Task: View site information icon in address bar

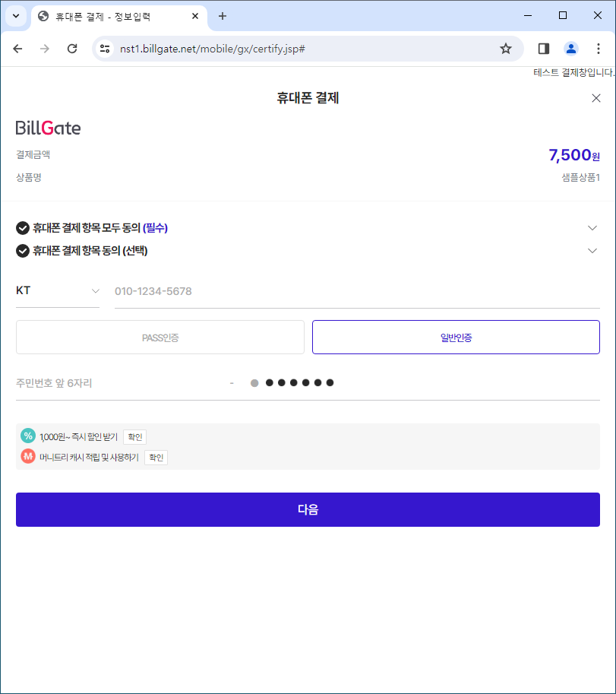Action: pyautogui.click(x=105, y=49)
